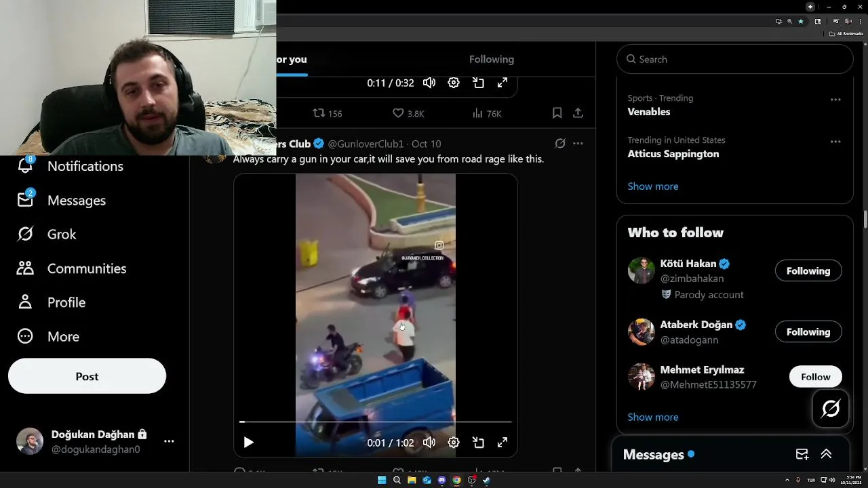Open the Chrome zoom indicator icon
The height and width of the screenshot is (488, 868).
[x=790, y=21]
